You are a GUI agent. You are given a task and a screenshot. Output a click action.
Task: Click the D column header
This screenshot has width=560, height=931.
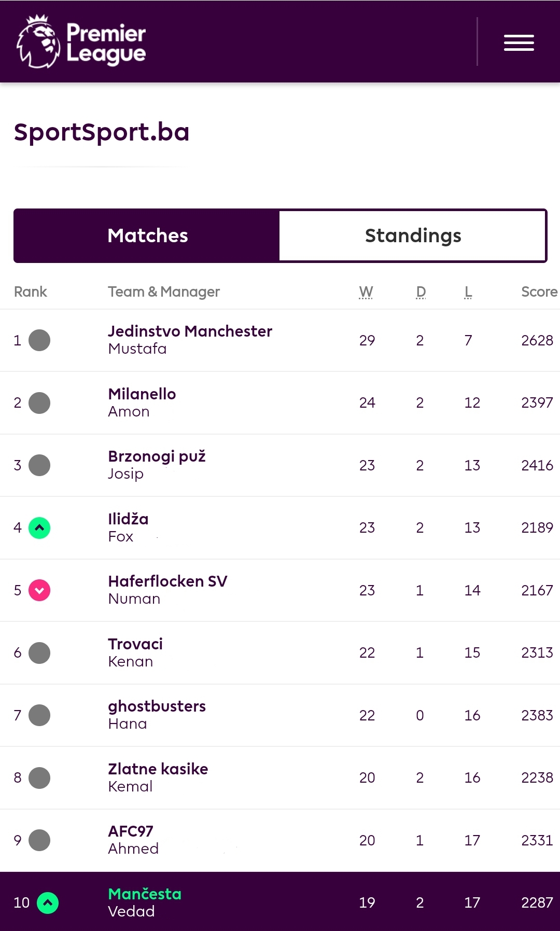tap(421, 292)
